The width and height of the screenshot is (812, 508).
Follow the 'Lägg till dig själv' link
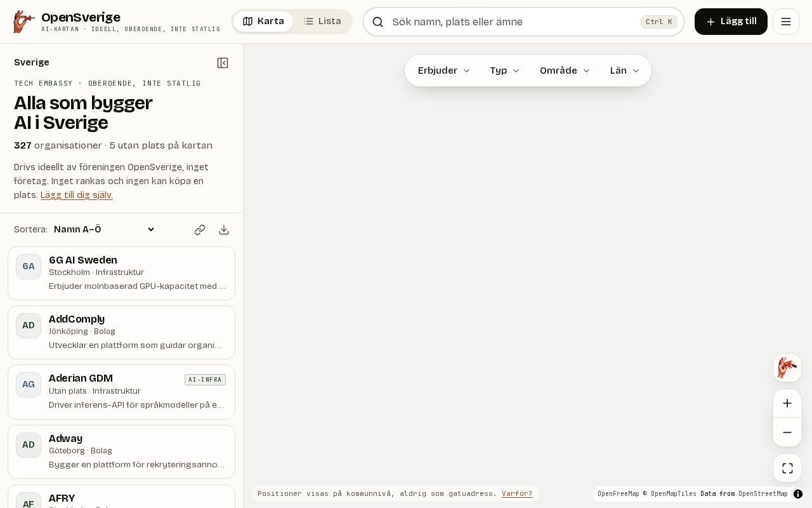coord(77,195)
